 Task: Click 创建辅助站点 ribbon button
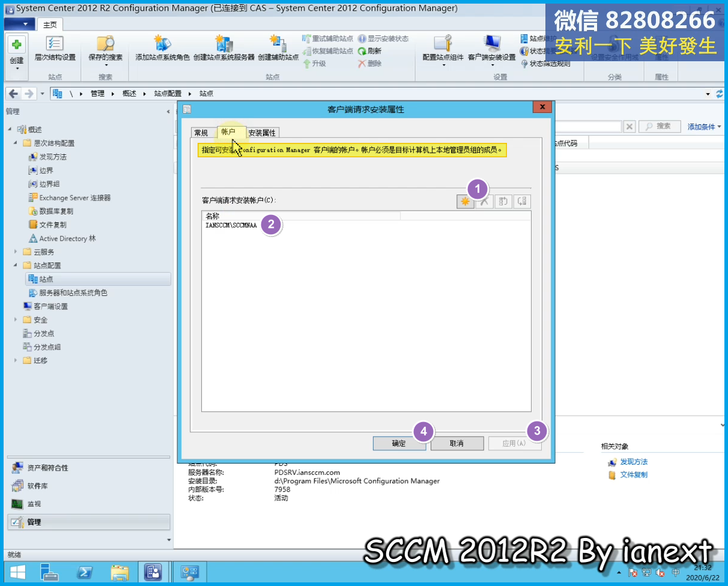[278, 49]
